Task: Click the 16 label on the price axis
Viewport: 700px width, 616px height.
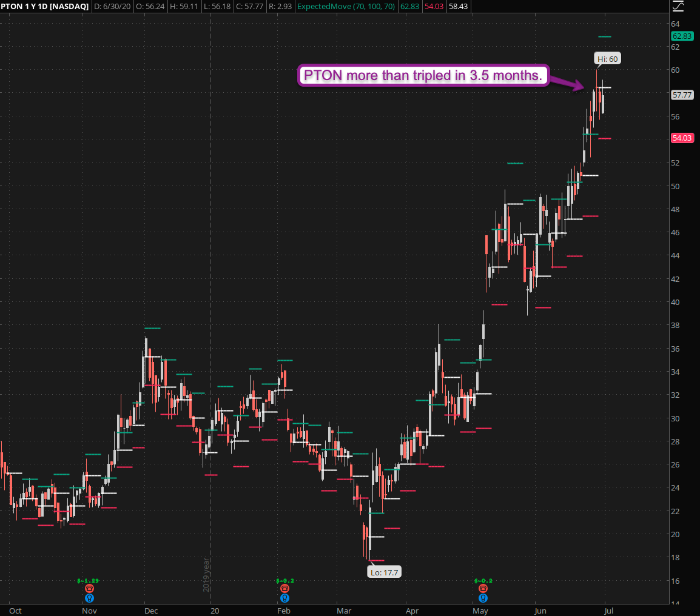Action: pos(675,581)
